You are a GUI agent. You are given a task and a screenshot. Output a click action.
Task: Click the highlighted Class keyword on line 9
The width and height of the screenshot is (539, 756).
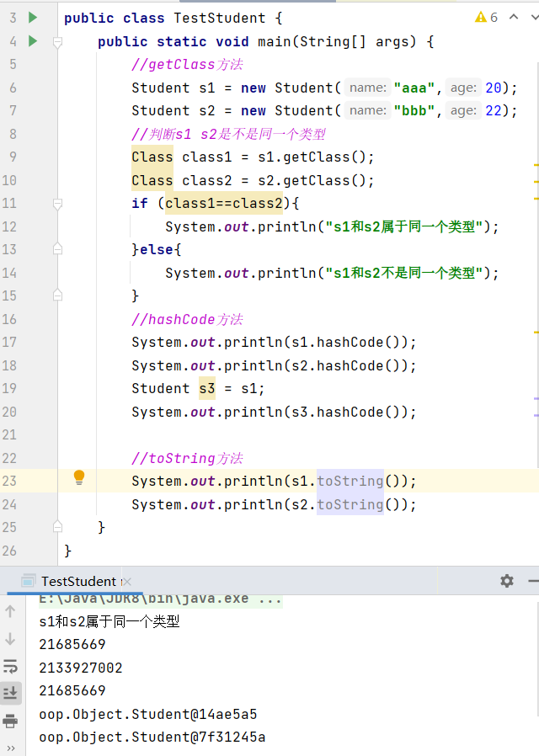pyautogui.click(x=152, y=157)
